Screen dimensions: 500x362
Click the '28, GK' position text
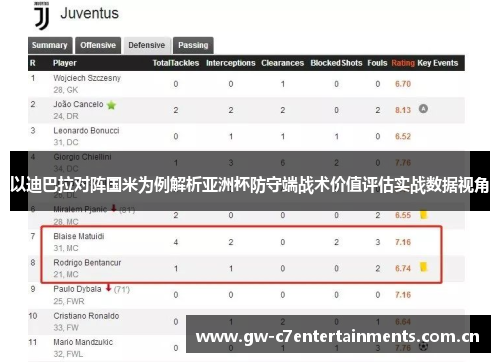pos(66,90)
